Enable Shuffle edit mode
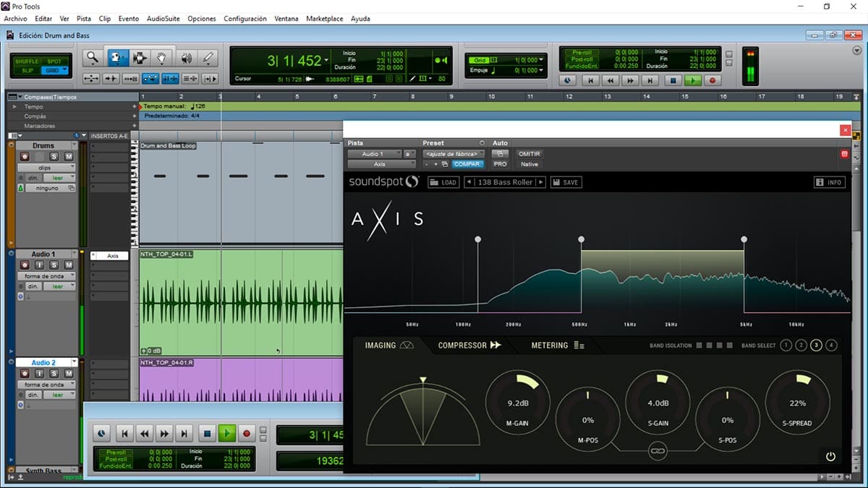Image resolution: width=868 pixels, height=488 pixels. [x=27, y=61]
